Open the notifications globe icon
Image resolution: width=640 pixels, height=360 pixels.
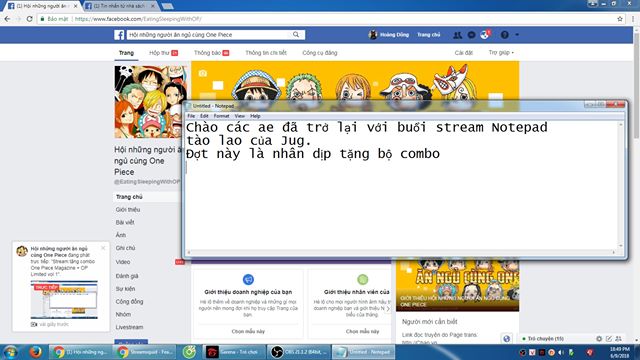coord(484,35)
